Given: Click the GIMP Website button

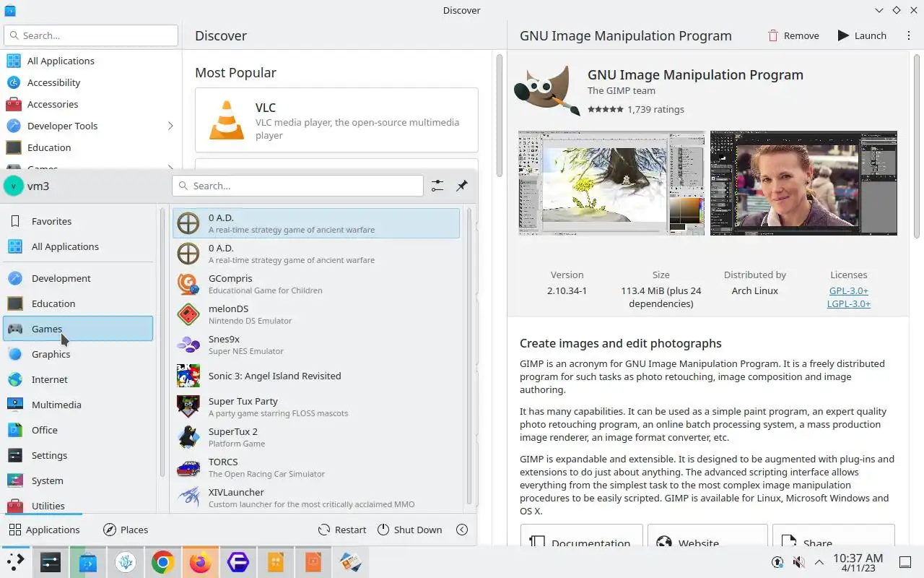Looking at the screenshot, I should coord(707,535).
